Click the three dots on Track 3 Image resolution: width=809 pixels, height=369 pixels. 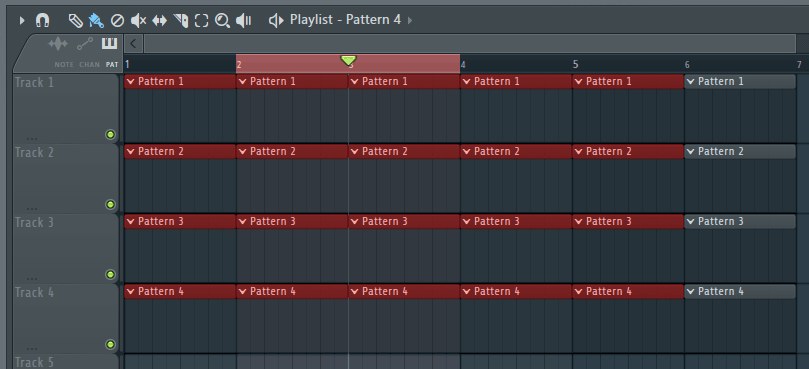(31, 278)
